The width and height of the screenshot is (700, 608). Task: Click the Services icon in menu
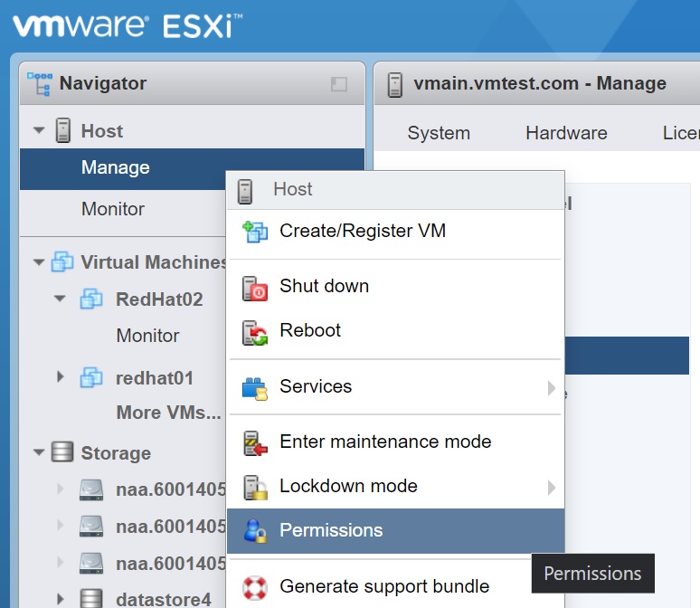pos(255,387)
